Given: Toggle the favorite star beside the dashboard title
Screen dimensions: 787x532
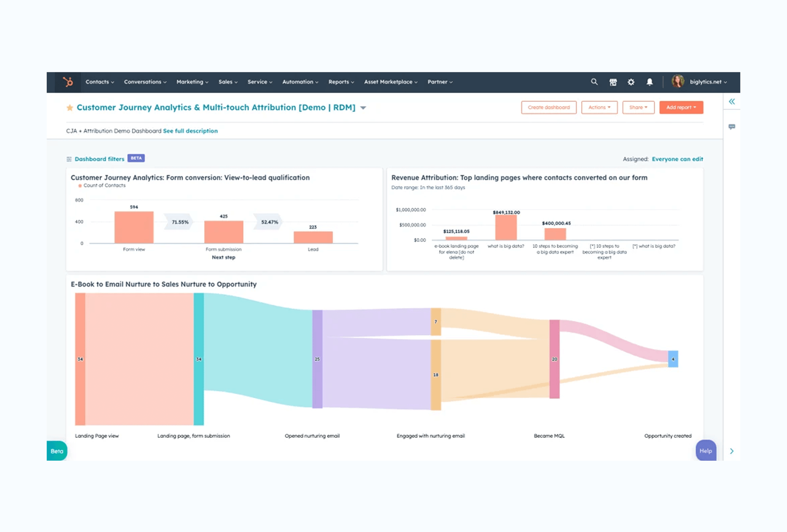Looking at the screenshot, I should (x=70, y=108).
